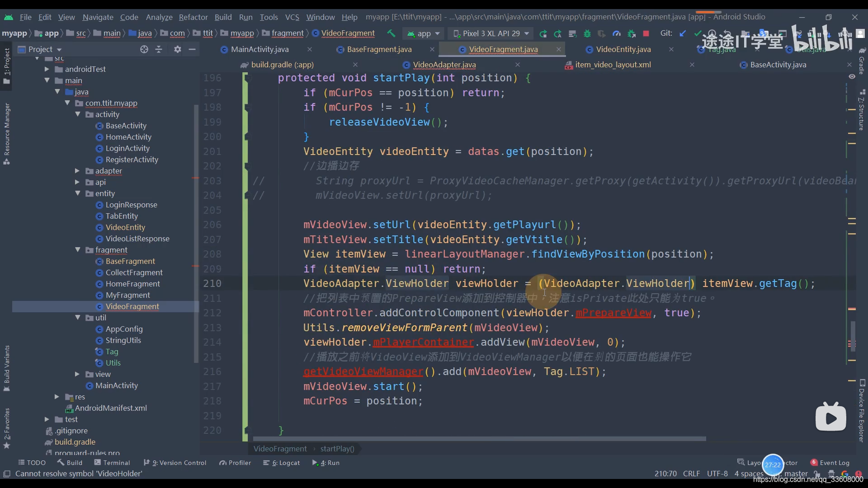Select VideoEntity in the project tree

tap(125, 227)
